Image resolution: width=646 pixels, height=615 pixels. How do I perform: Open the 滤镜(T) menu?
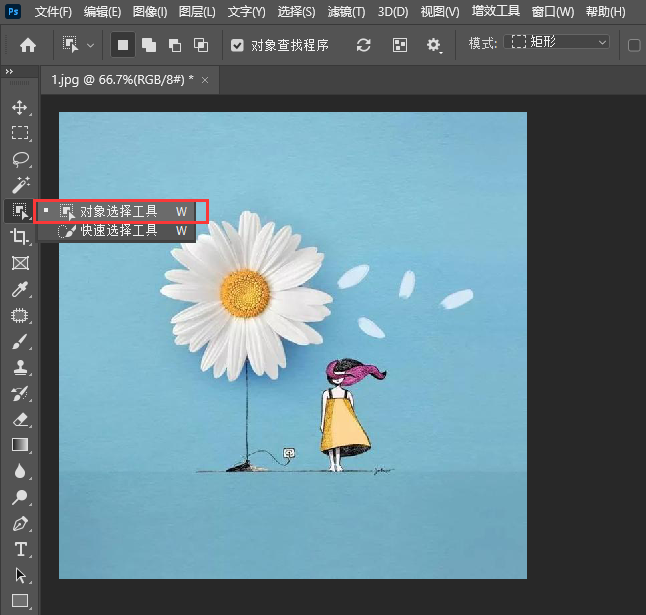point(346,12)
